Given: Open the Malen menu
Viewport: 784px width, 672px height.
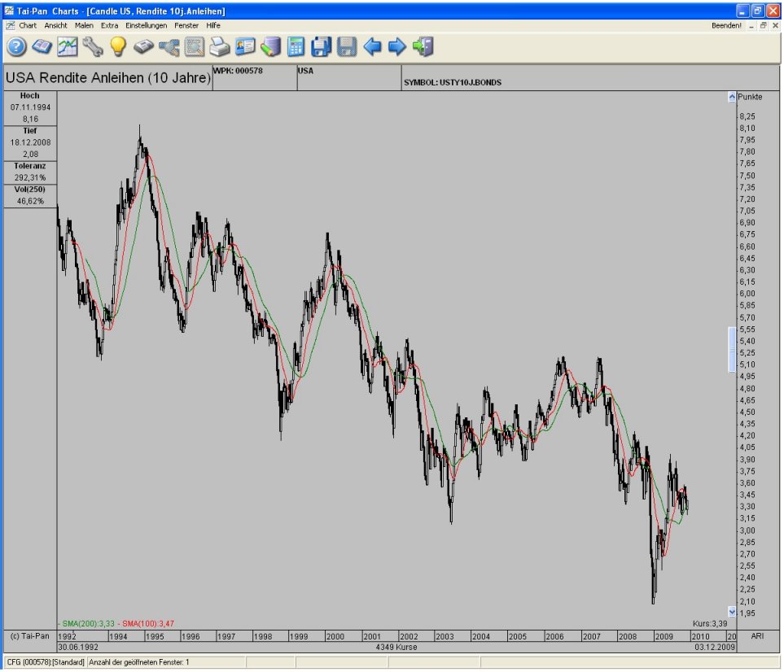Looking at the screenshot, I should (84, 25).
